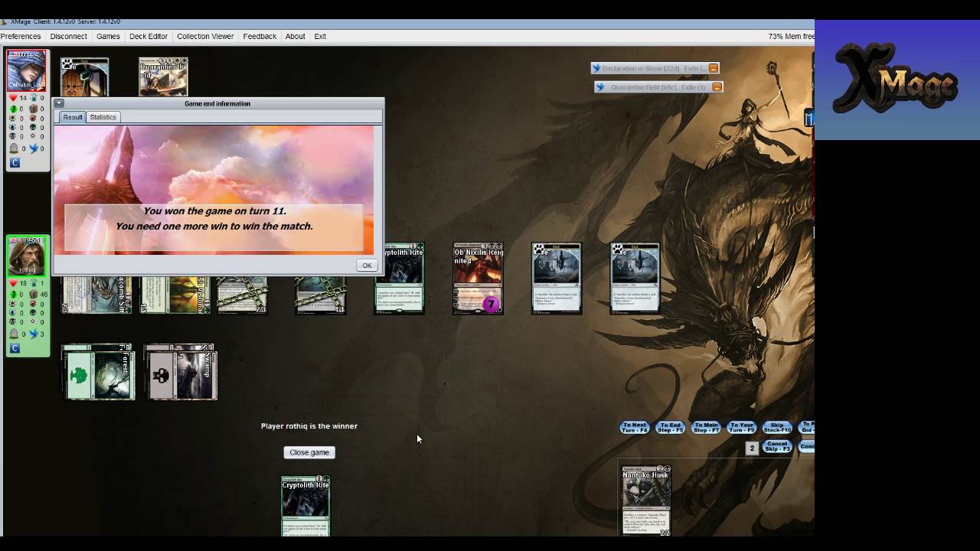Open the Collection Viewer
Image resolution: width=980 pixels, height=551 pixels.
click(205, 36)
